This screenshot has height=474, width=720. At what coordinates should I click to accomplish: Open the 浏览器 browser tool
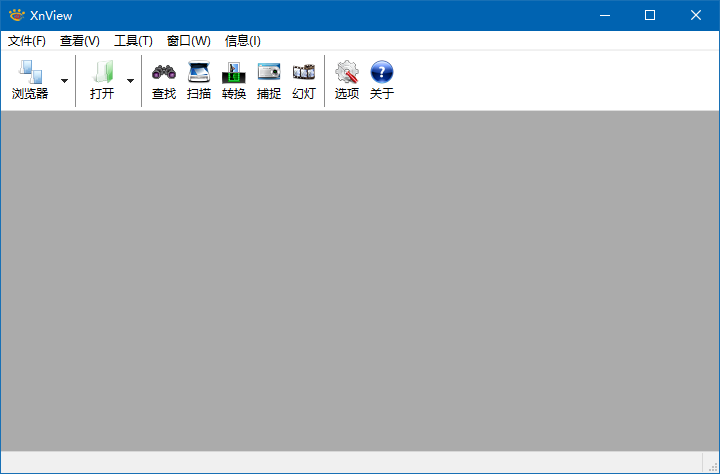click(x=30, y=80)
